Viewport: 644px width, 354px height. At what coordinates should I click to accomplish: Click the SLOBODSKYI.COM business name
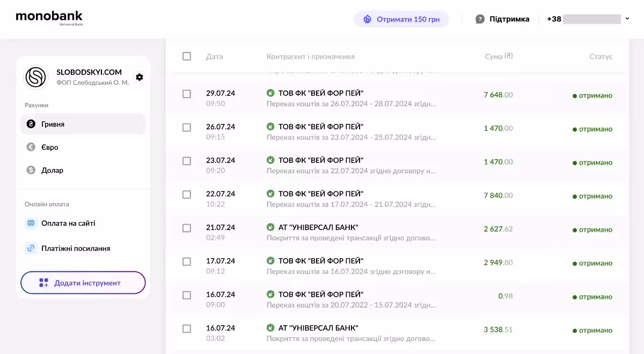[x=89, y=72]
